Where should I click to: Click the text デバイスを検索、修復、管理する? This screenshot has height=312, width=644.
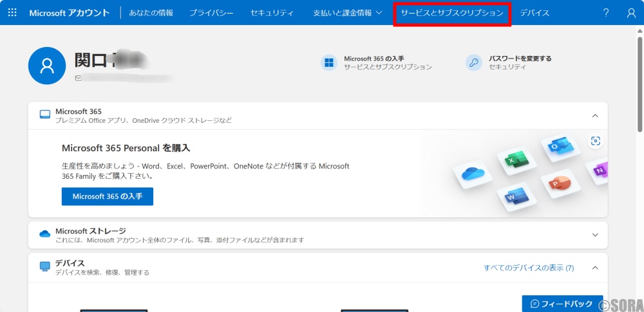click(102, 272)
